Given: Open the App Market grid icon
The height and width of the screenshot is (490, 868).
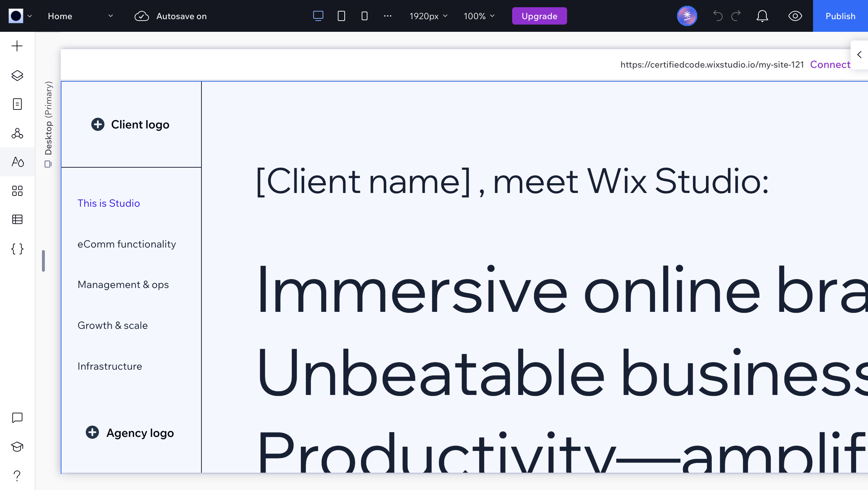Looking at the screenshot, I should tap(17, 190).
